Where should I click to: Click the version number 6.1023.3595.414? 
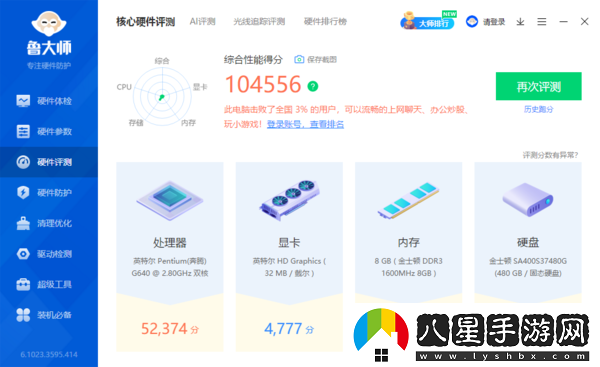click(49, 355)
